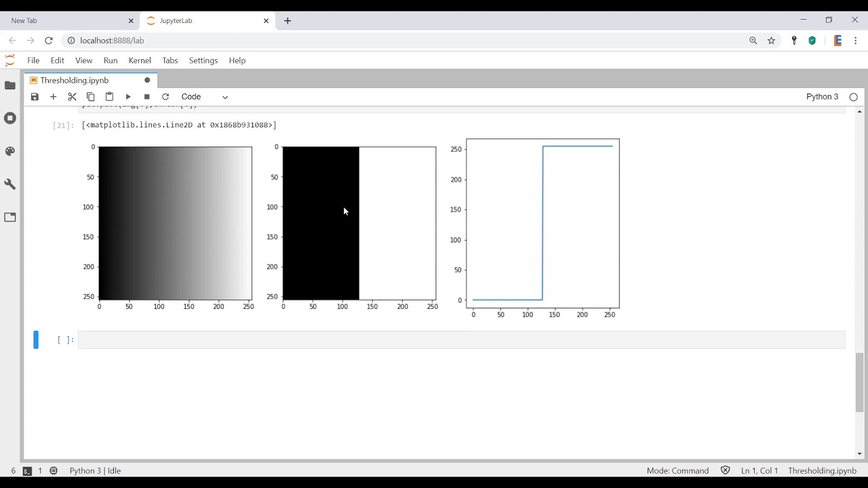Open the browser zoom magnifier icon
The image size is (868, 488).
(753, 41)
